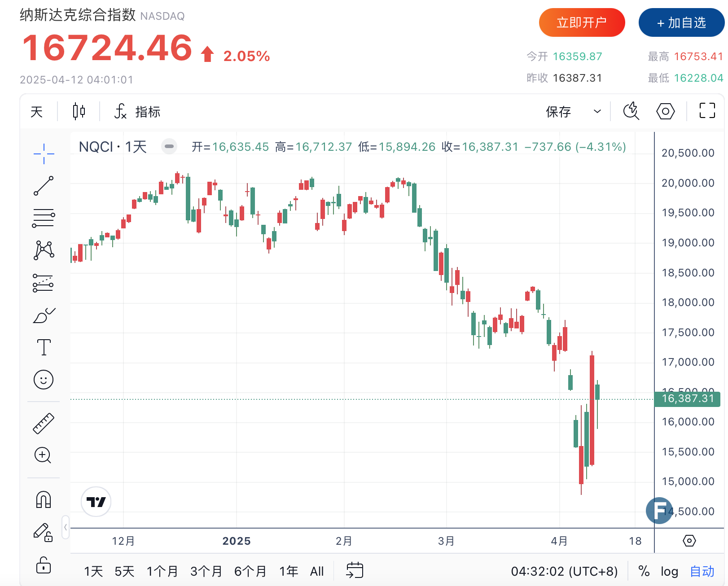Collapse the NQCI legend indicator button
The width and height of the screenshot is (728, 586).
point(169,146)
